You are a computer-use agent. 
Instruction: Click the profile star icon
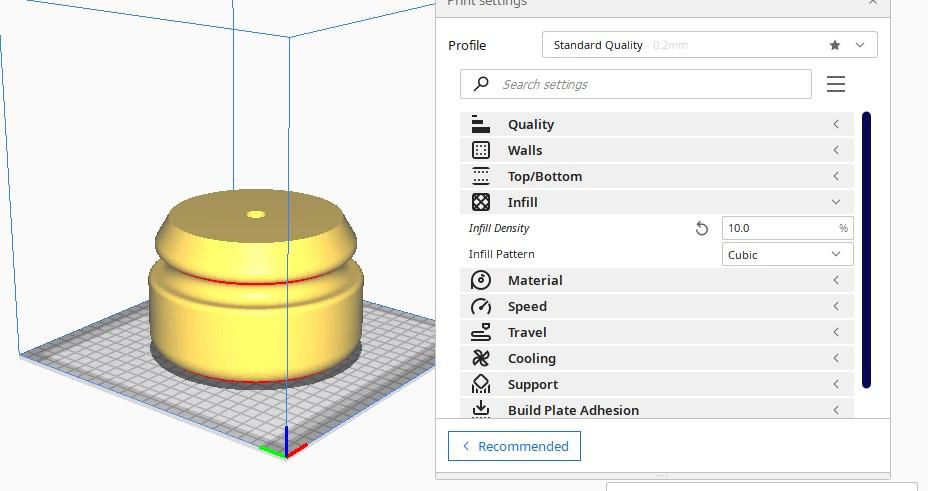[834, 45]
